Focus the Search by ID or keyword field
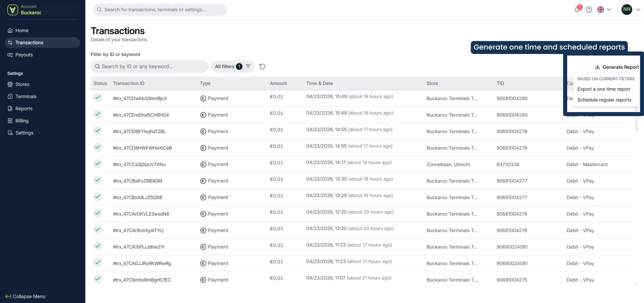The width and height of the screenshot is (644, 303). (x=149, y=66)
